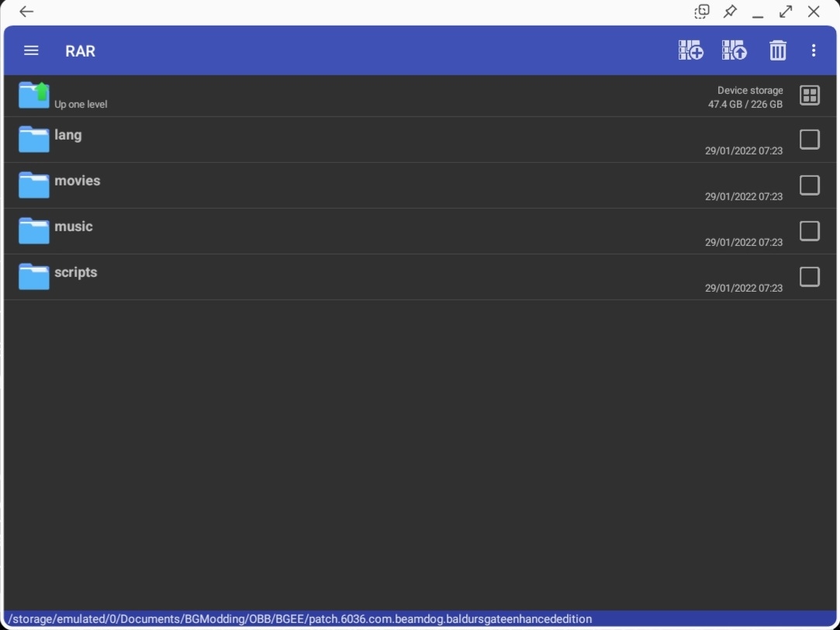
Task: Open the scripts folder
Action: pyautogui.click(x=75, y=272)
